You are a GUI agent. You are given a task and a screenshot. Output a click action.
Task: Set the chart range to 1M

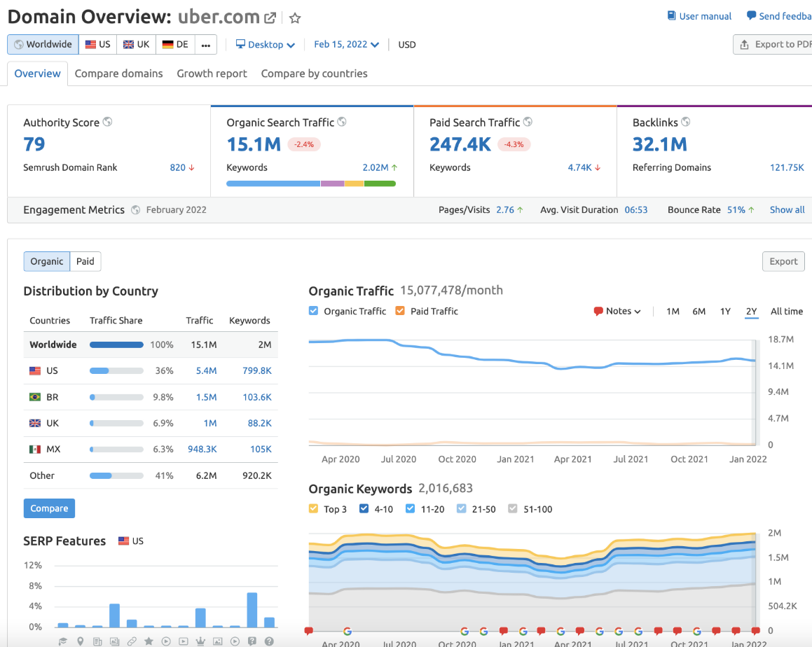tap(673, 311)
